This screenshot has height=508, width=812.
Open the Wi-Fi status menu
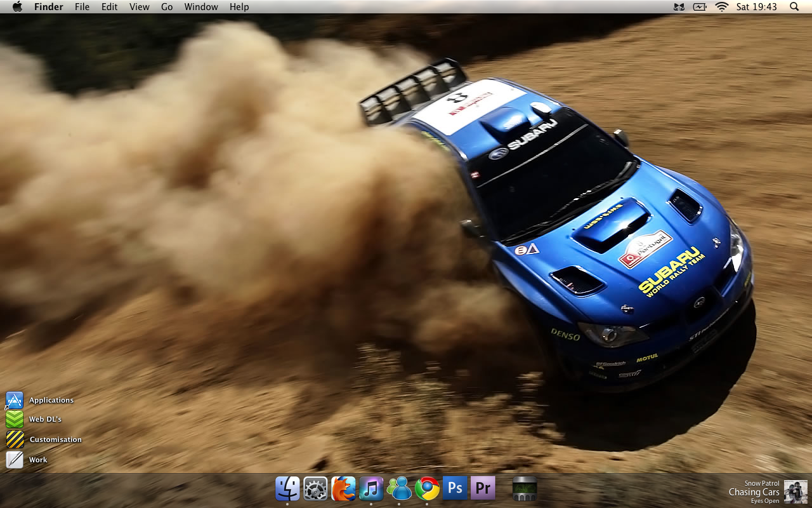coord(721,7)
